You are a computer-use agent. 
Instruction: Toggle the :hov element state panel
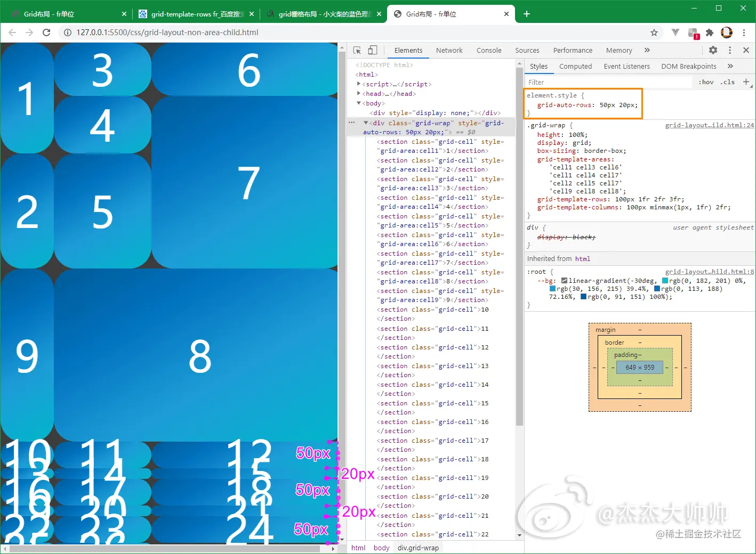[x=706, y=82]
